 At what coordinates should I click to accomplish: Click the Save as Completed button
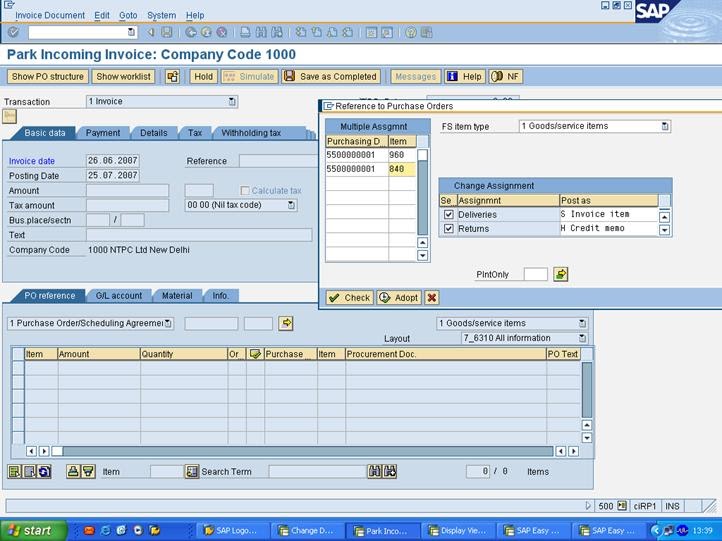(331, 76)
